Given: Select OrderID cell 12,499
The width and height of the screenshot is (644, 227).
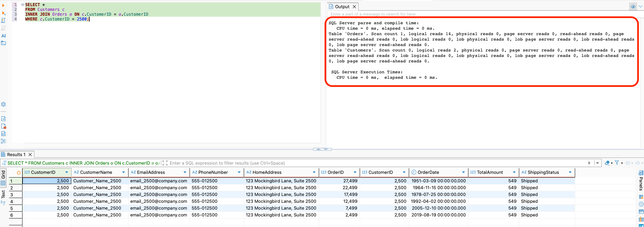Looking at the screenshot, I should [339, 201].
